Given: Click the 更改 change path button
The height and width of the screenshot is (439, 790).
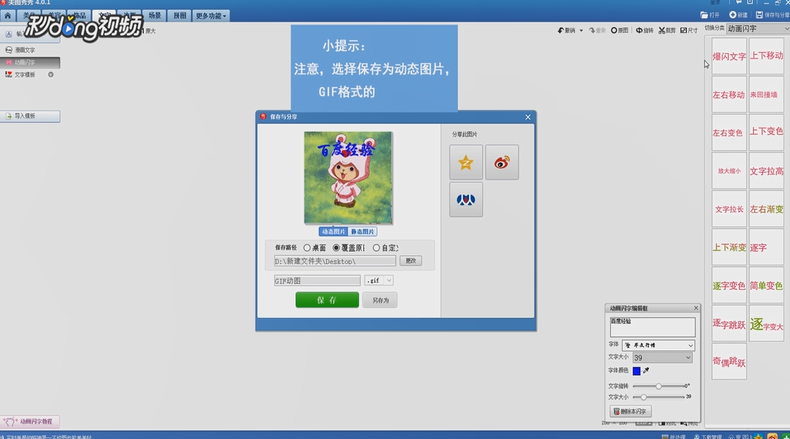Looking at the screenshot, I should point(411,261).
